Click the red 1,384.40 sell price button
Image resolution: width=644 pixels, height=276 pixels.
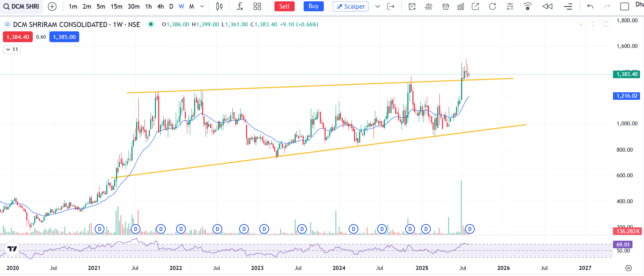[x=18, y=37]
